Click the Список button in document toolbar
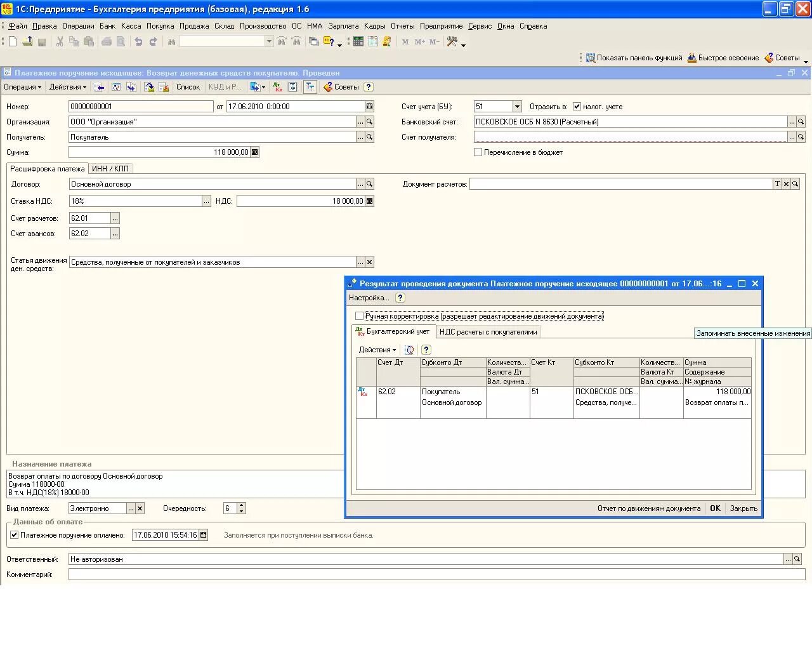Image resolution: width=812 pixels, height=650 pixels. pos(188,87)
